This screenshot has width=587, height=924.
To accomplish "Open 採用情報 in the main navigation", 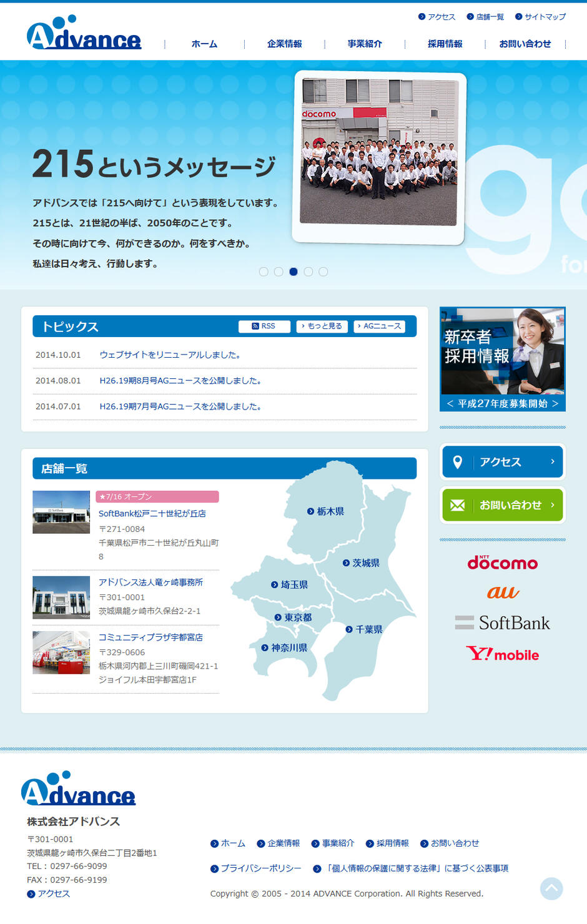I will point(445,44).
